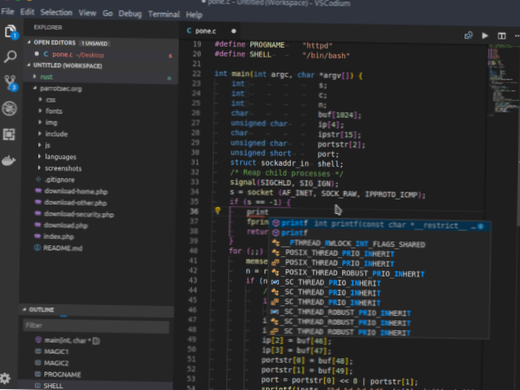
Task: Expand the js folder
Action: click(40, 145)
